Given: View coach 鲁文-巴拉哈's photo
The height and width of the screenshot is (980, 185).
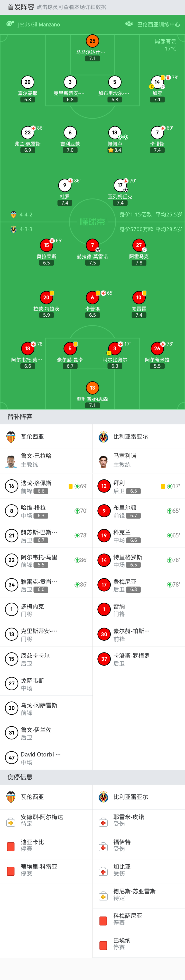Looking at the screenshot, I should tap(11, 461).
